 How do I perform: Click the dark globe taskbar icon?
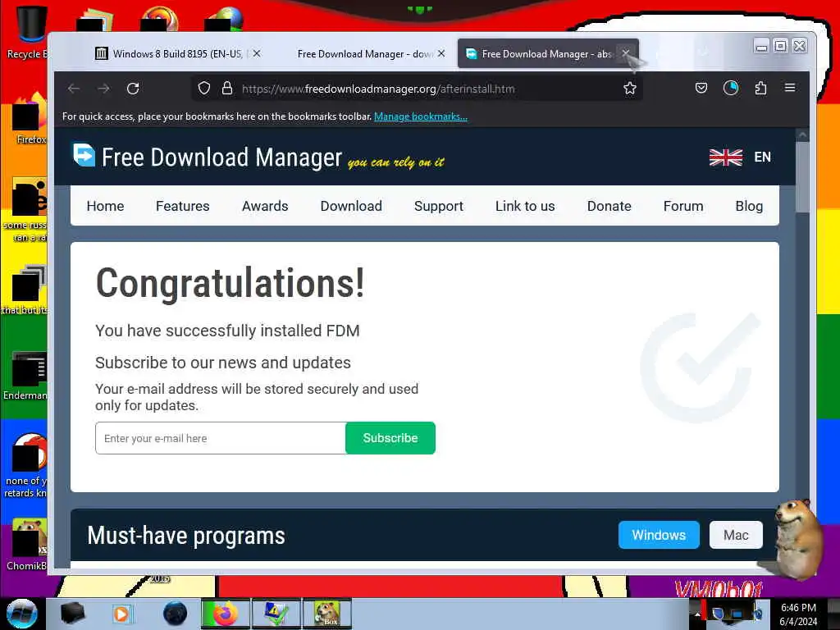click(x=176, y=614)
